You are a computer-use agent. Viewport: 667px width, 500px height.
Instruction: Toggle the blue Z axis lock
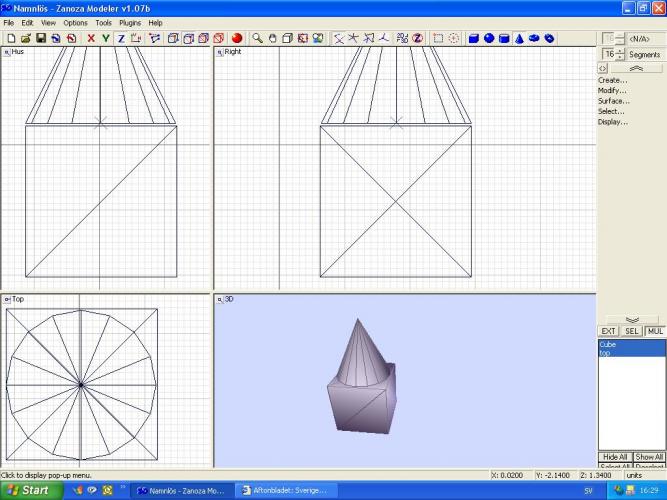121,38
